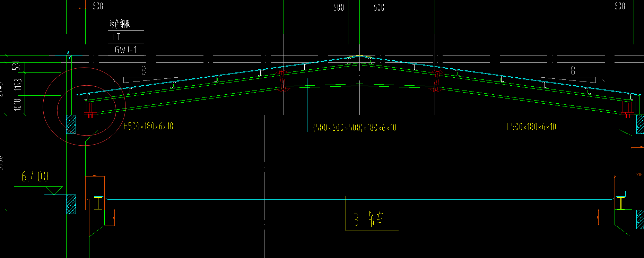644x258 pixels.
Task: Select the 600 dimension directly above 彩色钢板
Action: 98,6
